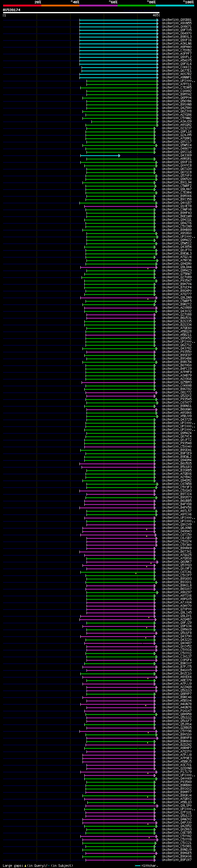Screen dimensions: 197x868
Task: Click label UniRef100_B9HB89
Action: click(x=177, y=230)
